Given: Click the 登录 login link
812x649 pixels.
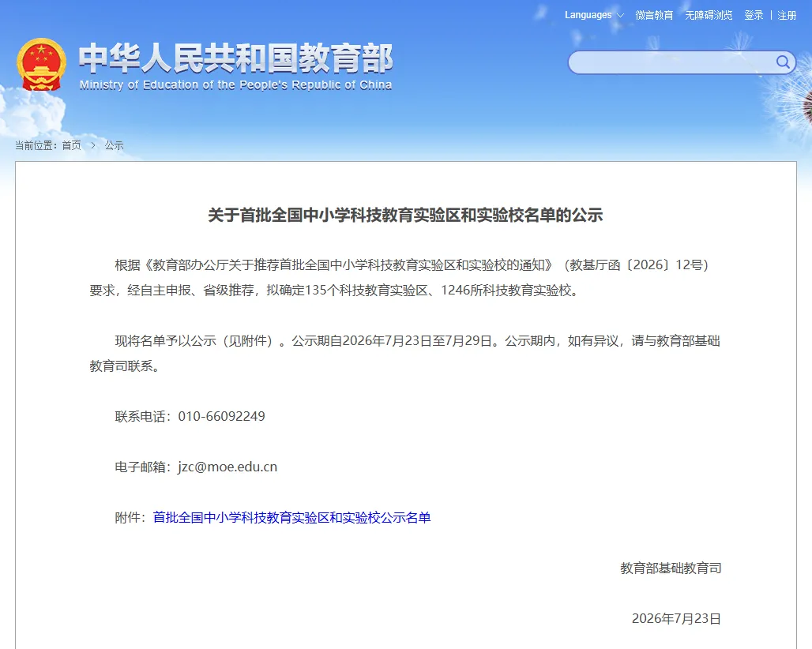Looking at the screenshot, I should coord(754,15).
